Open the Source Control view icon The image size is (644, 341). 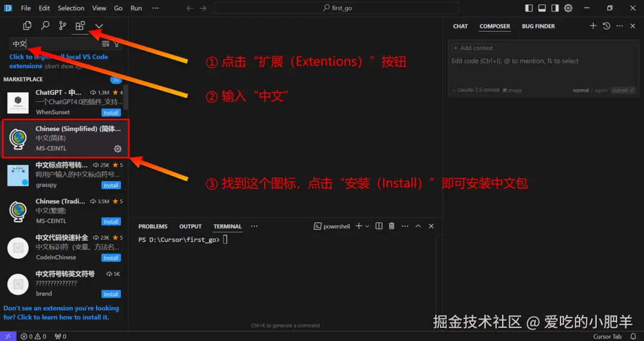click(x=63, y=26)
